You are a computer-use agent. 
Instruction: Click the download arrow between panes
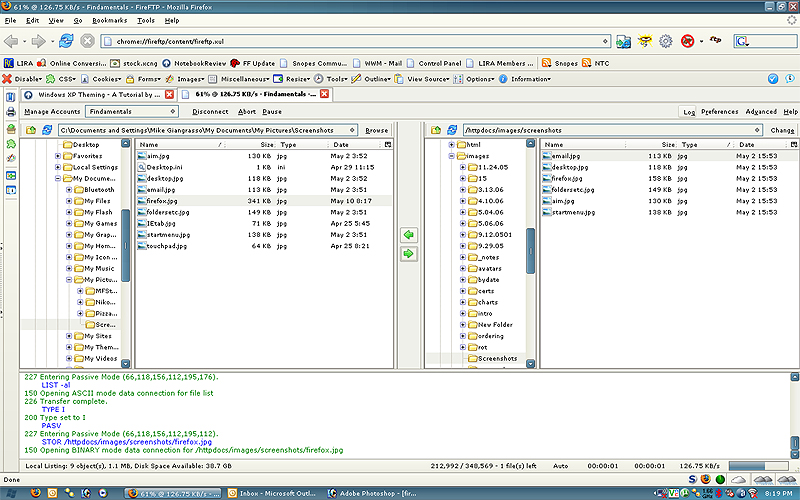tap(408, 235)
